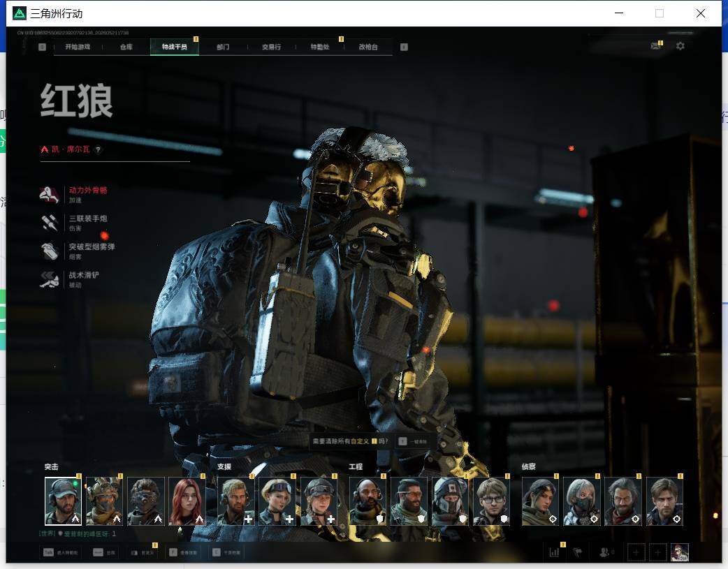
Task: Select the grey-haired recon woman with mask
Action: [581, 501]
